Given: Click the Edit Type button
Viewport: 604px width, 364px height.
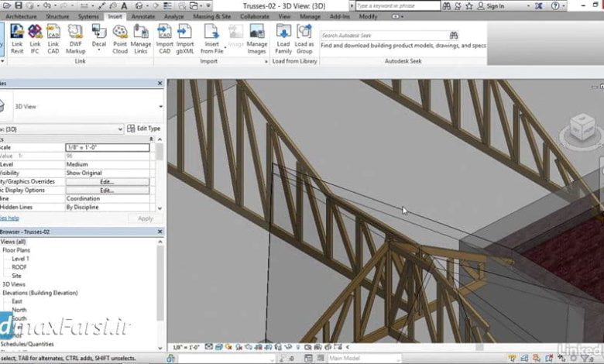Looking at the screenshot, I should pos(144,129).
